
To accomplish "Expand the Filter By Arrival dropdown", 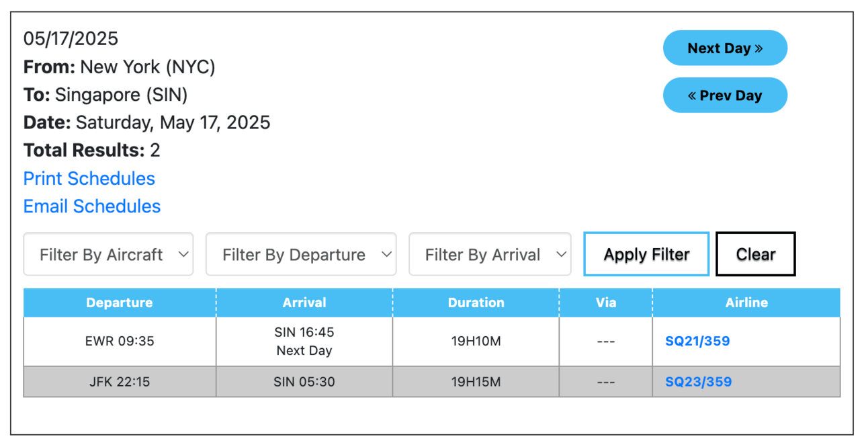I will (x=490, y=255).
